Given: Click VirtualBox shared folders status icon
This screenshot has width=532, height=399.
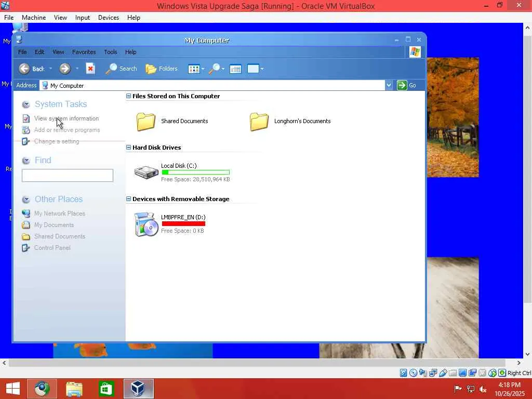Looking at the screenshot, I should click(453, 373).
